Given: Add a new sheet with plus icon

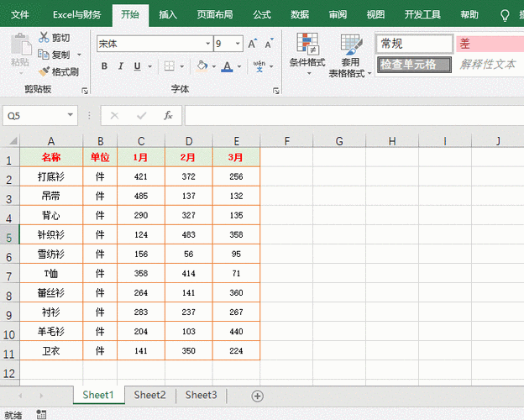Looking at the screenshot, I should [258, 396].
